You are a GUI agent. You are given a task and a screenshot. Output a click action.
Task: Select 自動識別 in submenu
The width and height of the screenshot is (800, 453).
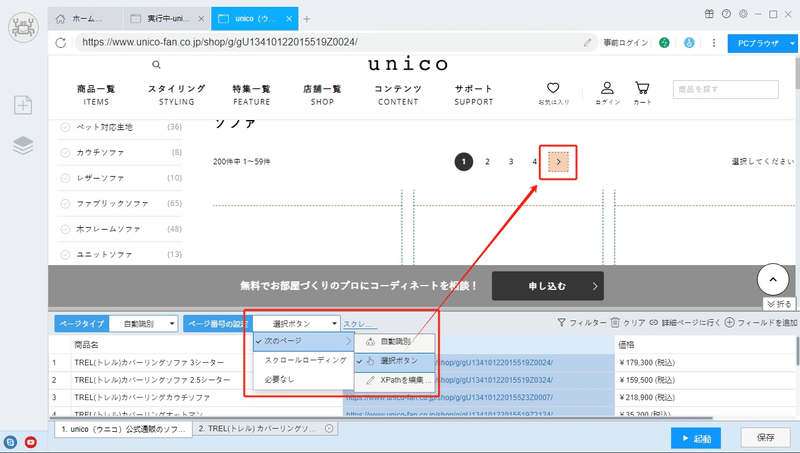click(x=394, y=342)
